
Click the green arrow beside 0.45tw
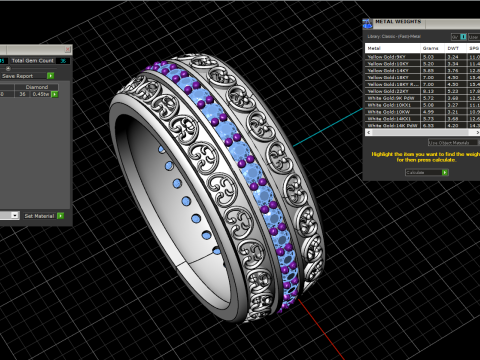[x=55, y=94]
